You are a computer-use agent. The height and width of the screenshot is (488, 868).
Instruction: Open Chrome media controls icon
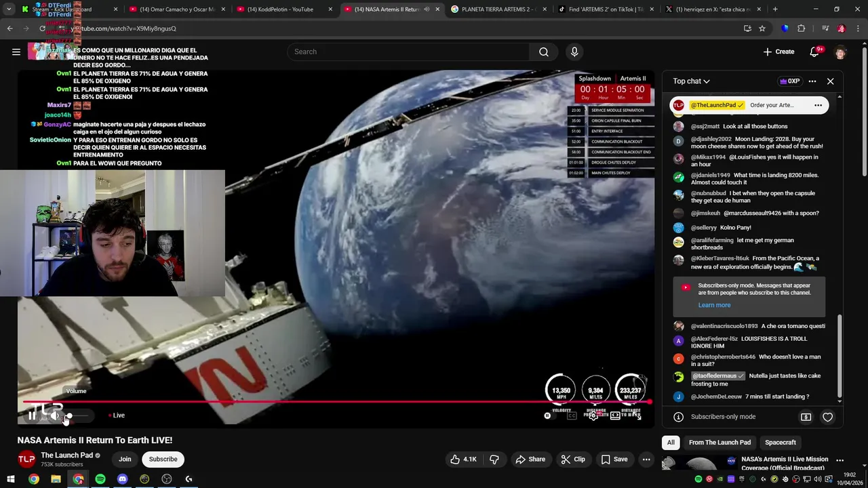(x=825, y=28)
